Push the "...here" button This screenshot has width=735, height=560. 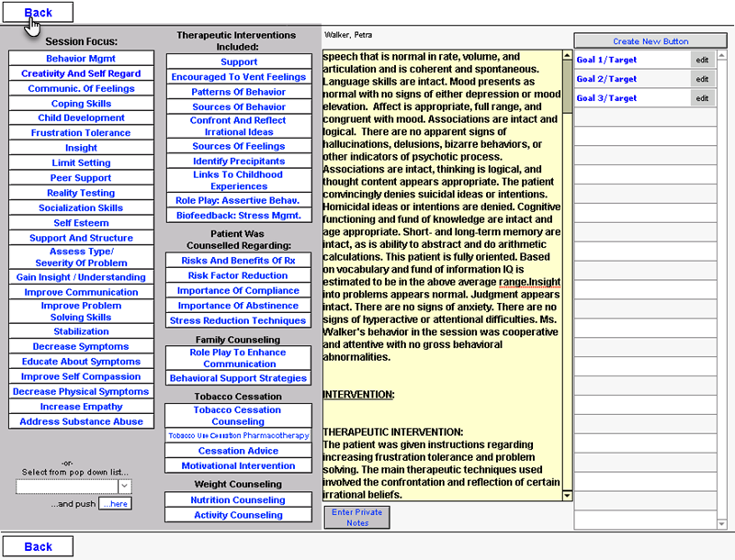[x=117, y=503]
